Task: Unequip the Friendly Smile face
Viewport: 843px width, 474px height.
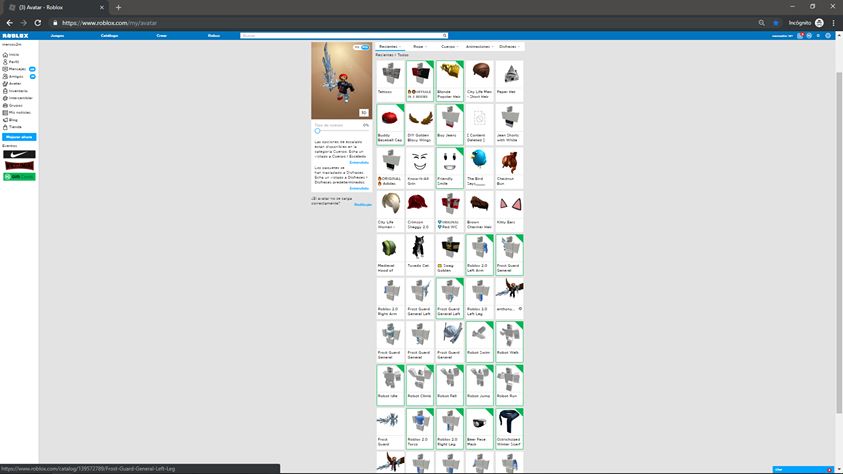Action: click(449, 168)
